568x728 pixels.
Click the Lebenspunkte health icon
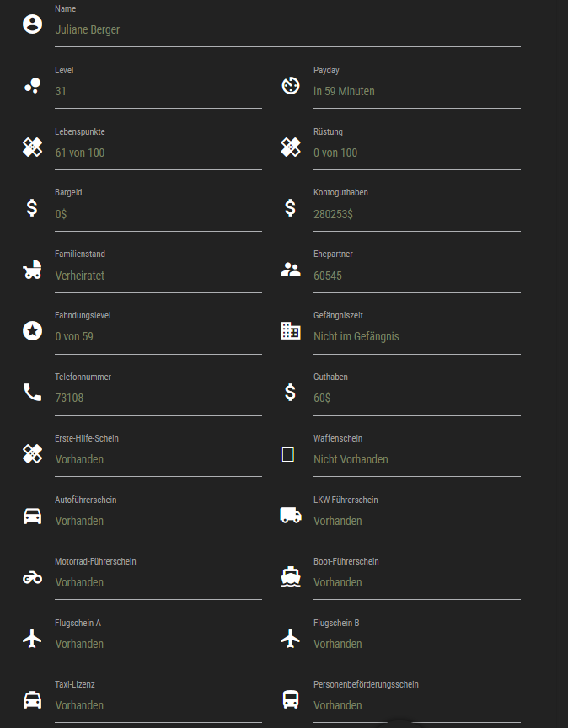click(32, 147)
